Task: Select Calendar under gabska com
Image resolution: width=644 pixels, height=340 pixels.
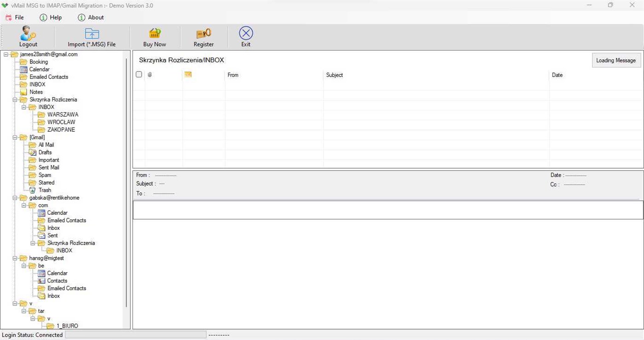Action: coord(57,213)
